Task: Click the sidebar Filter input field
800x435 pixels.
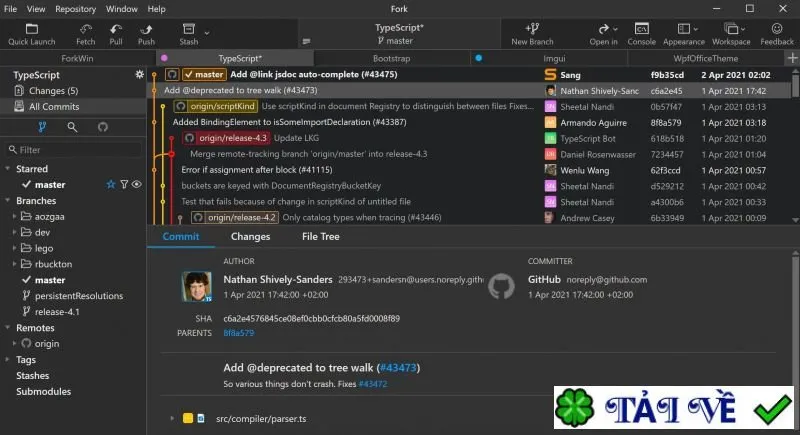Action: 74,149
